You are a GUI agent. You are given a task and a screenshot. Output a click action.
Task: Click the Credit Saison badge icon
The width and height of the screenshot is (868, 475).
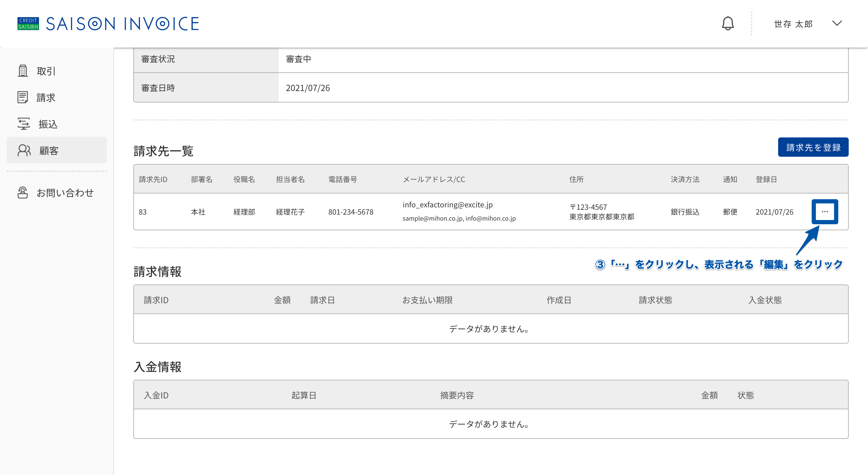pyautogui.click(x=28, y=24)
